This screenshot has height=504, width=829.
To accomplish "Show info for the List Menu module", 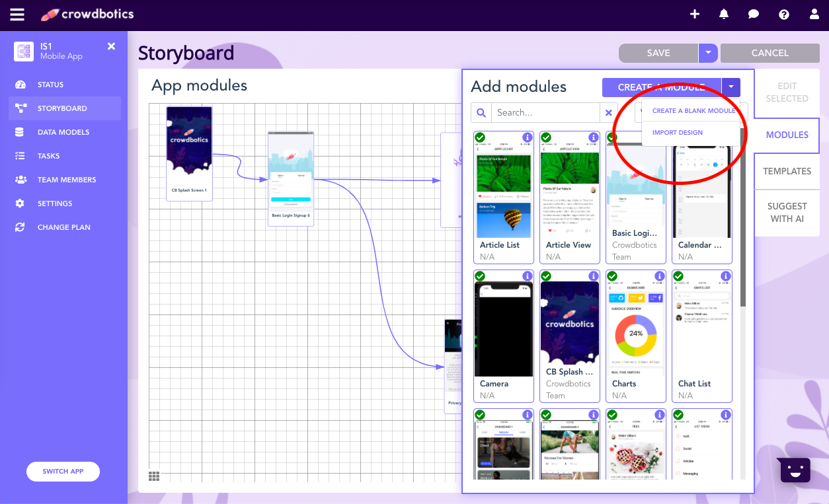I will [x=726, y=415].
